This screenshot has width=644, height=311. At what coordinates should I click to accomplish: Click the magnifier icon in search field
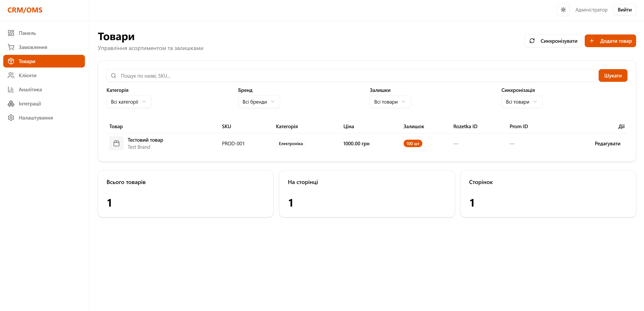click(114, 75)
